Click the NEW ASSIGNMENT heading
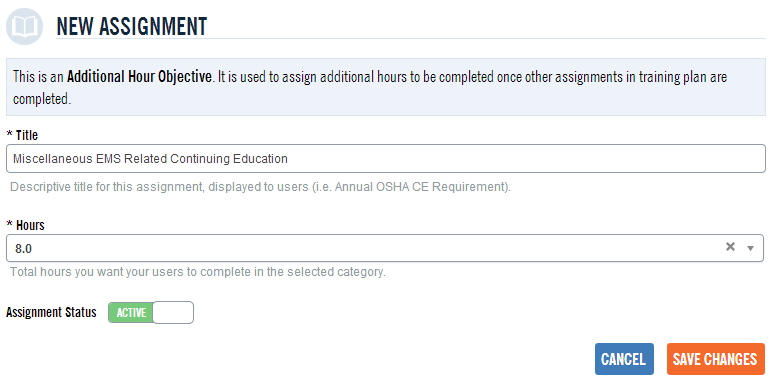 [132, 26]
